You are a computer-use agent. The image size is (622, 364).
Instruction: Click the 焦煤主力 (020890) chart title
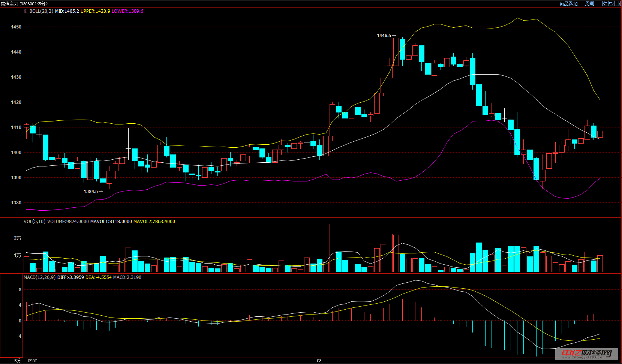point(18,4)
